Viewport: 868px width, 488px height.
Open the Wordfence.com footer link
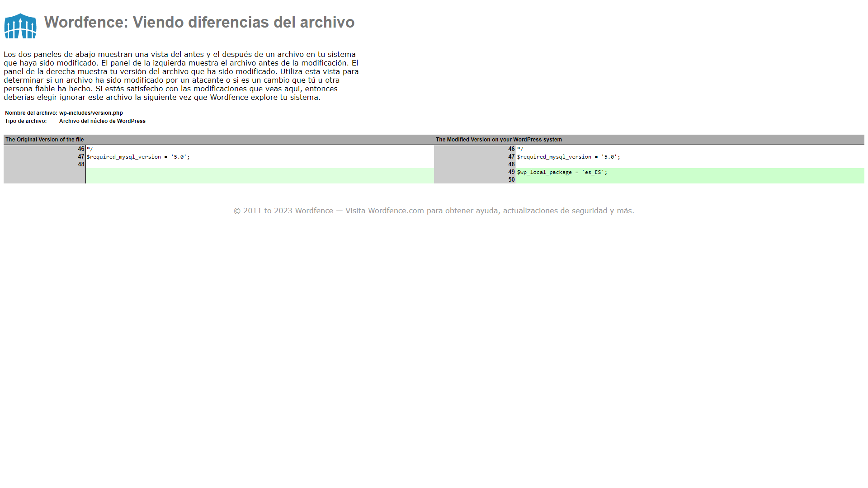coord(396,211)
